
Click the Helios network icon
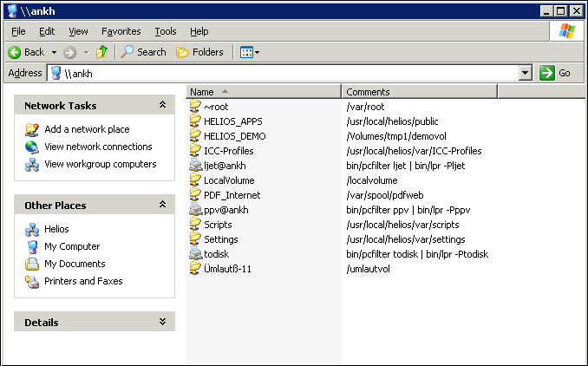pos(32,229)
